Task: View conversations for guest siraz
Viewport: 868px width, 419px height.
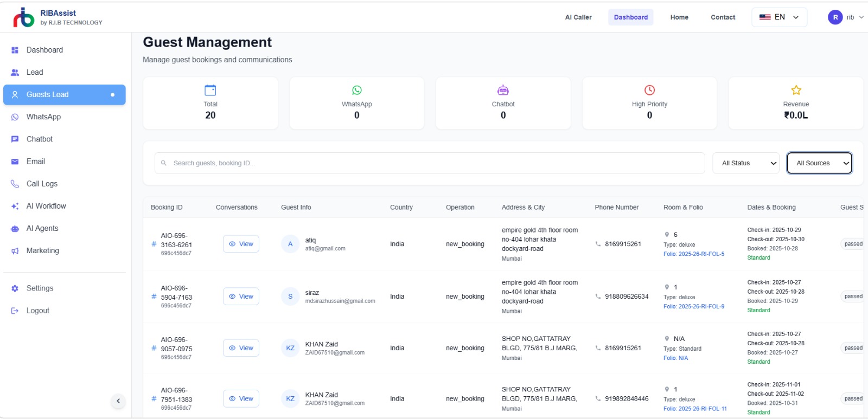Action: [241, 296]
